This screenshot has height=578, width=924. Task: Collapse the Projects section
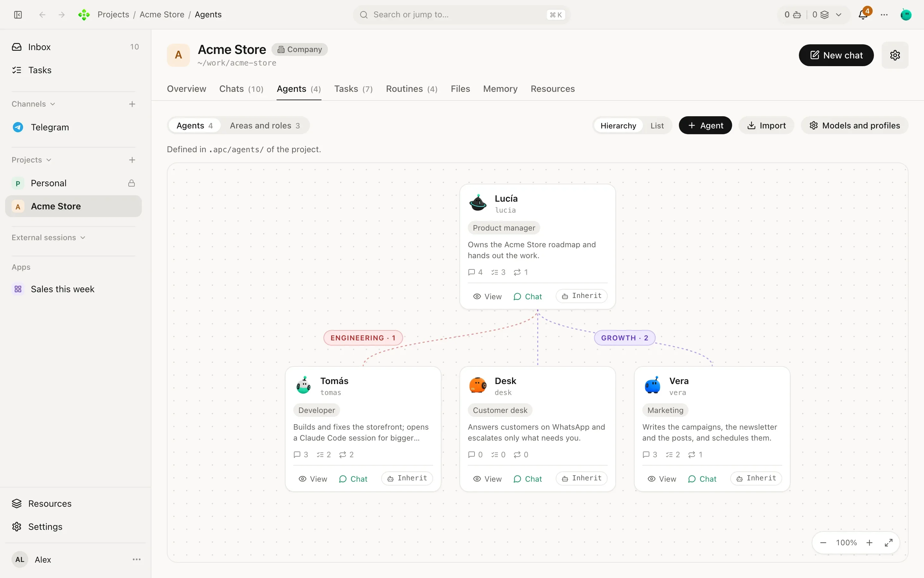coord(31,160)
